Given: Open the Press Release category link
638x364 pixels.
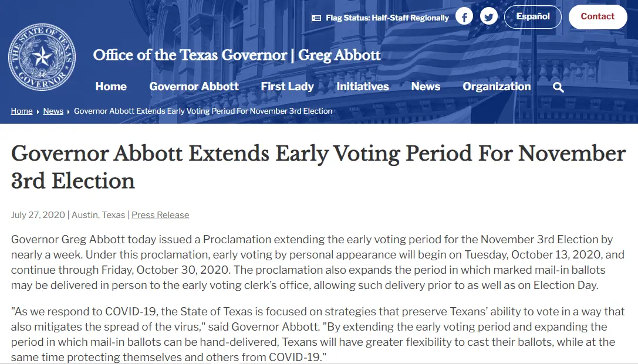Looking at the screenshot, I should (160, 215).
